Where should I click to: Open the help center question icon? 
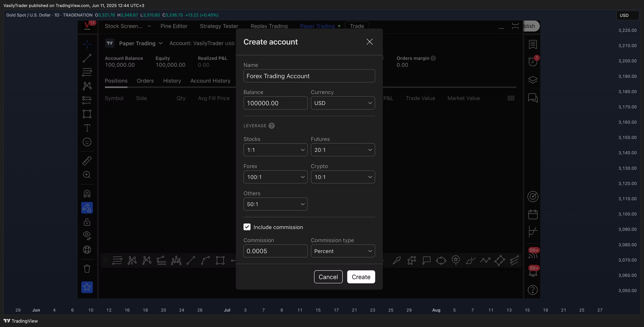pyautogui.click(x=533, y=290)
